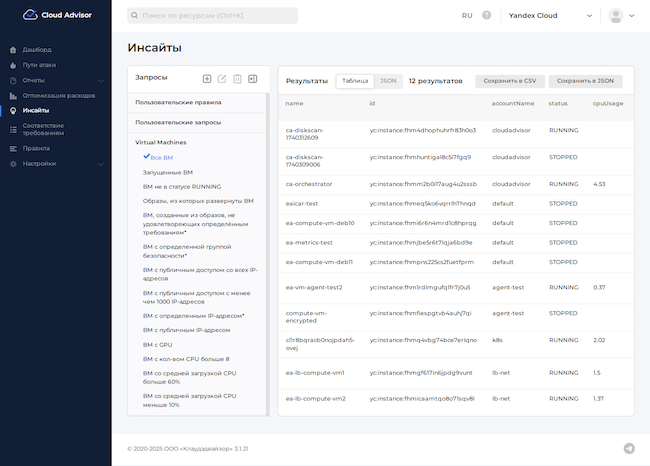Click the Telegram icon in the footer
Screen dimensions: 650x466
[x=629, y=449]
